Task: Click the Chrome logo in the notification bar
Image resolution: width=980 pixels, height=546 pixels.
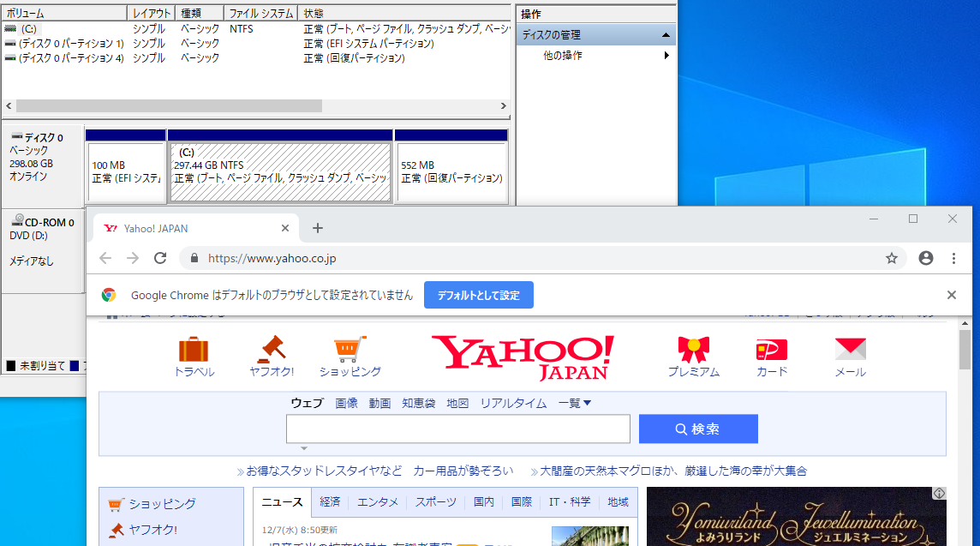Action: (x=109, y=295)
